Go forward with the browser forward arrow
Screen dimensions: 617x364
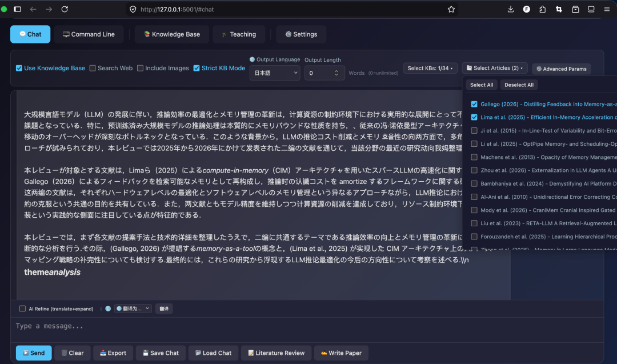[49, 9]
